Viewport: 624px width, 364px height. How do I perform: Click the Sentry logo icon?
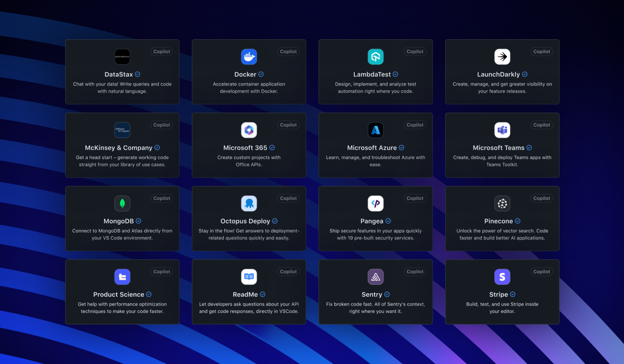click(375, 277)
